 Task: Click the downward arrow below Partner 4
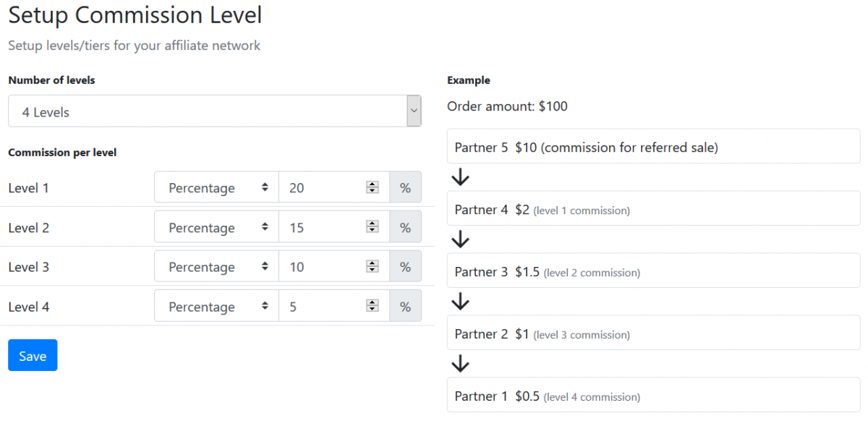click(x=460, y=239)
